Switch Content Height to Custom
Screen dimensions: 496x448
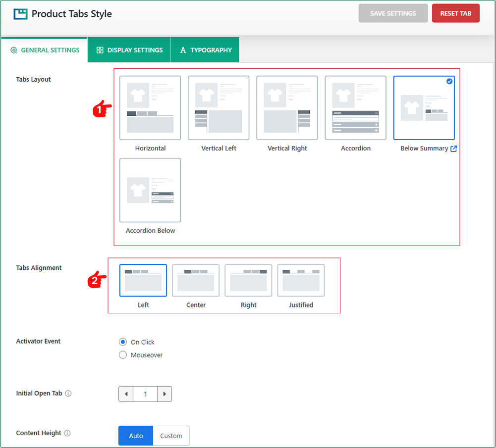171,436
